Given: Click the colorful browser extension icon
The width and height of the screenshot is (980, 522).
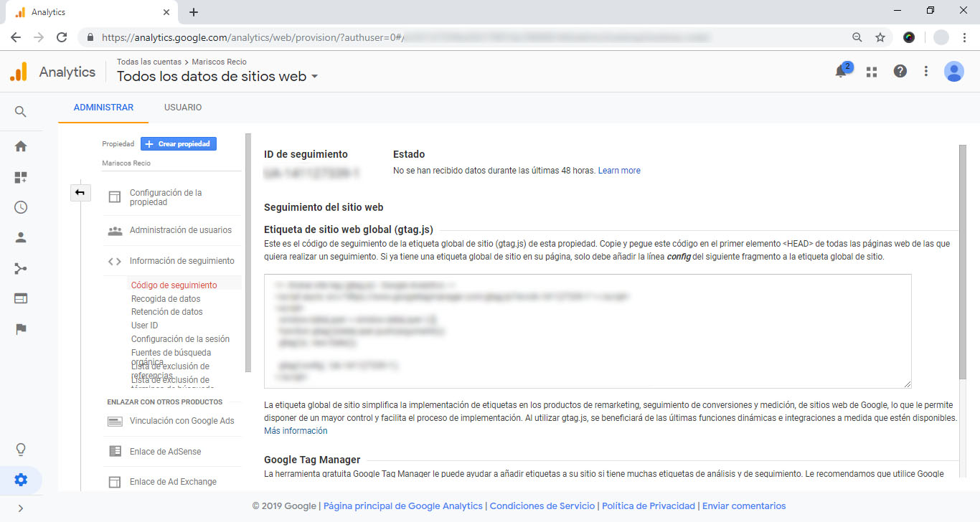Looking at the screenshot, I should click(x=909, y=37).
